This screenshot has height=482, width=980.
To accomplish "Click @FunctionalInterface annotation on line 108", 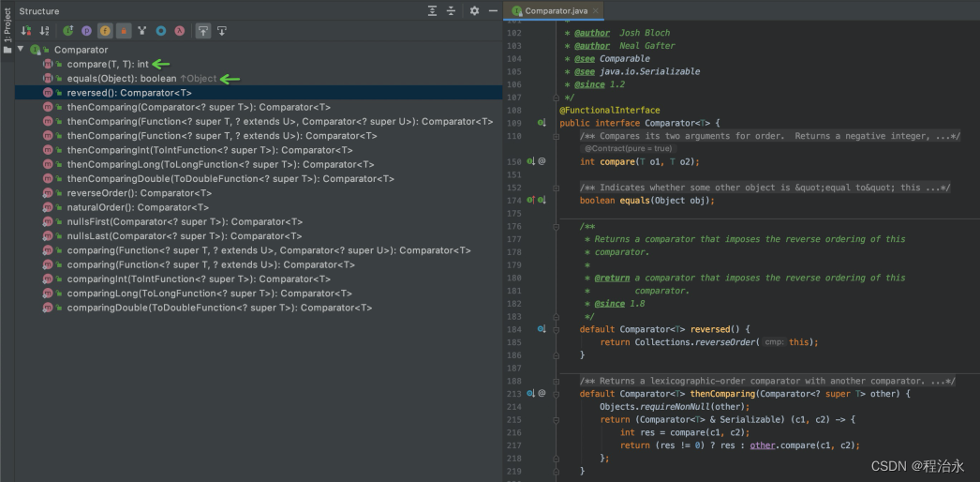I will tap(609, 110).
